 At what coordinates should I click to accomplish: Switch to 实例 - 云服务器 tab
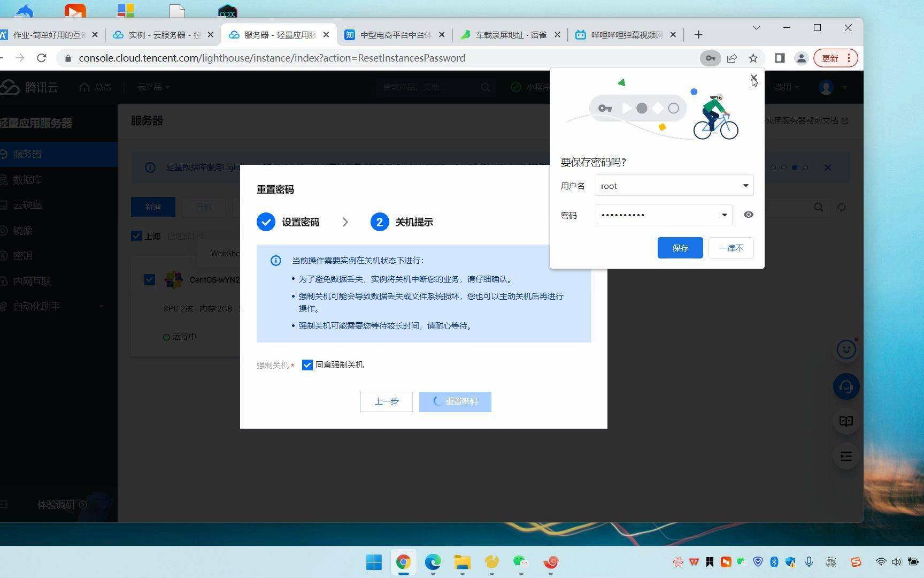(164, 35)
